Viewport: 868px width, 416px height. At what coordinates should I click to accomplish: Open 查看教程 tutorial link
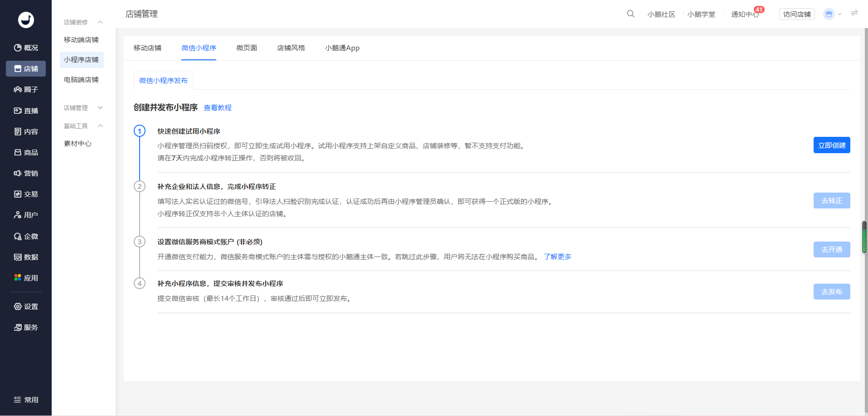(218, 108)
